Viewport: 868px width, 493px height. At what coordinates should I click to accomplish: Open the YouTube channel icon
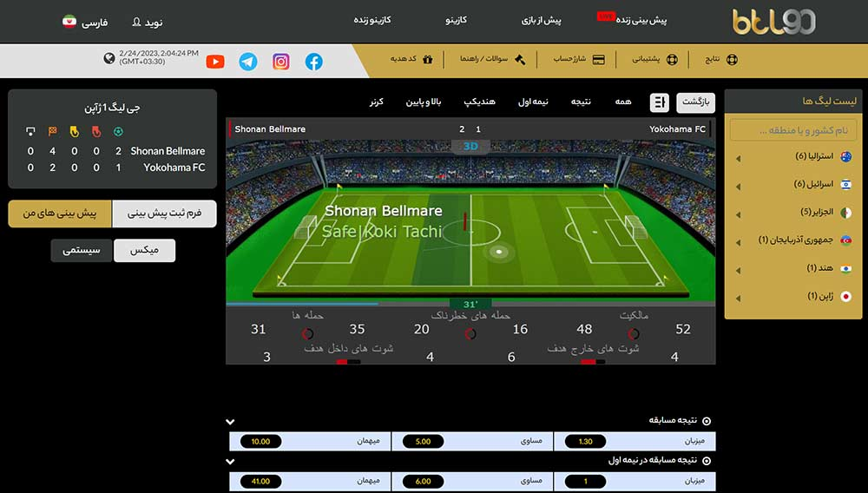[215, 62]
